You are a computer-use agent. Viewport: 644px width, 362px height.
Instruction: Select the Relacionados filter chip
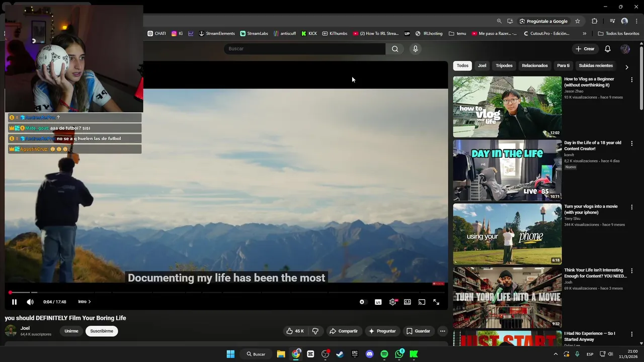point(535,65)
